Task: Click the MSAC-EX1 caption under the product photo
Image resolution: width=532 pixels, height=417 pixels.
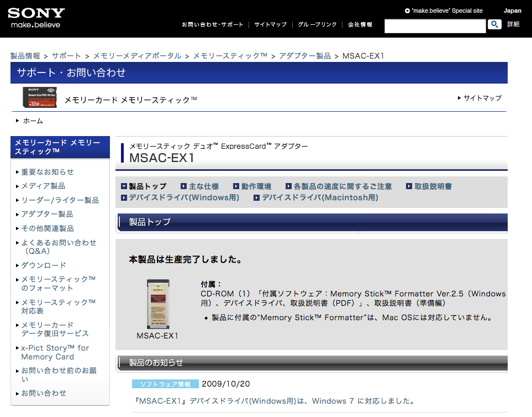Action: (x=157, y=336)
